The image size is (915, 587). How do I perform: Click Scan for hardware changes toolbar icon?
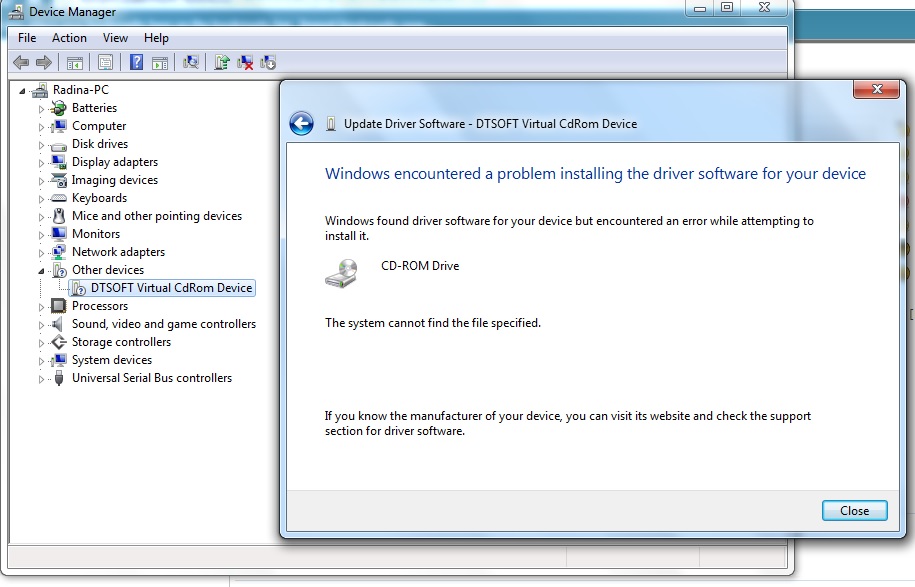190,62
